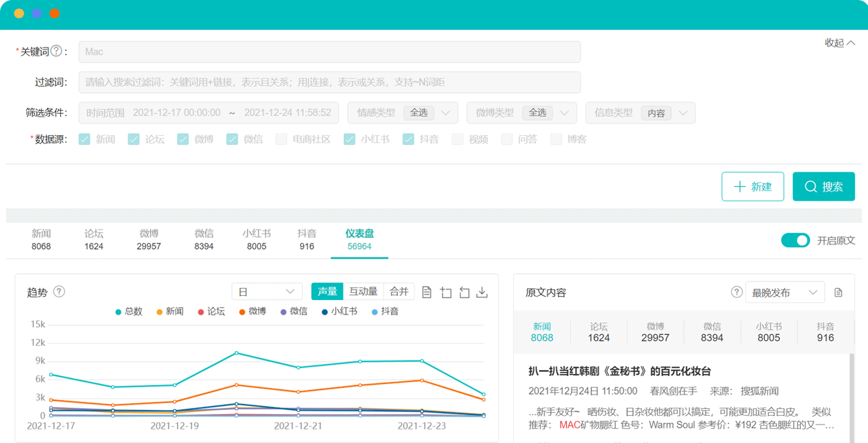Check the 视频 data source checkbox
868x443 pixels.
458,139
